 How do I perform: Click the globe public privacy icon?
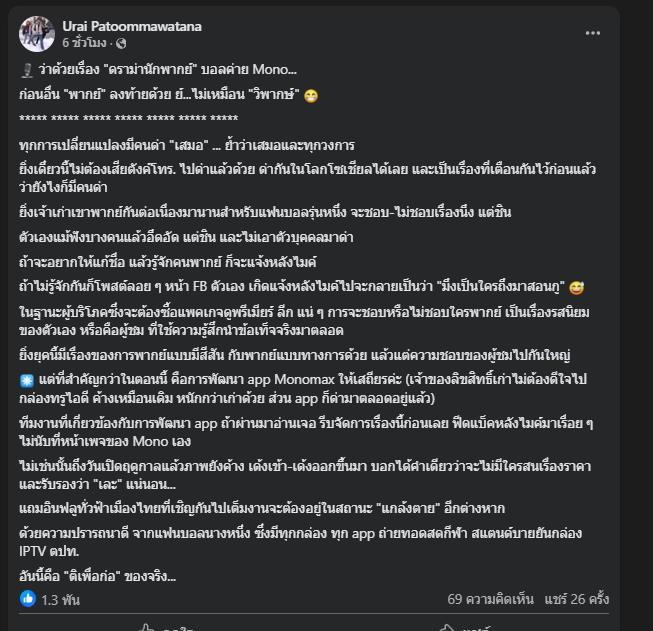[x=121, y=43]
